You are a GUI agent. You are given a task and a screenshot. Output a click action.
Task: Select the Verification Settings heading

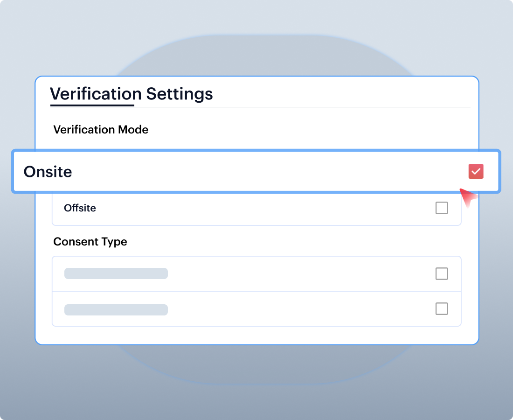pos(132,94)
